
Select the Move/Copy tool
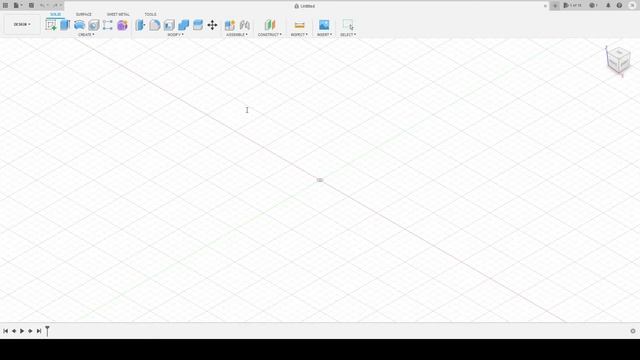point(212,25)
